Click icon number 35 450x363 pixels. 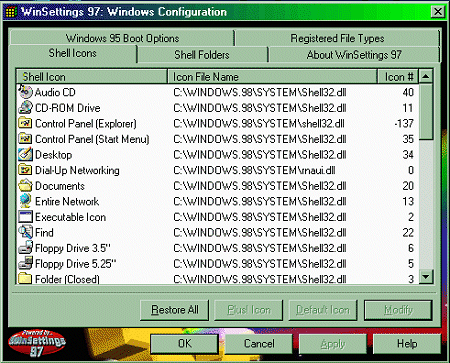(x=408, y=139)
